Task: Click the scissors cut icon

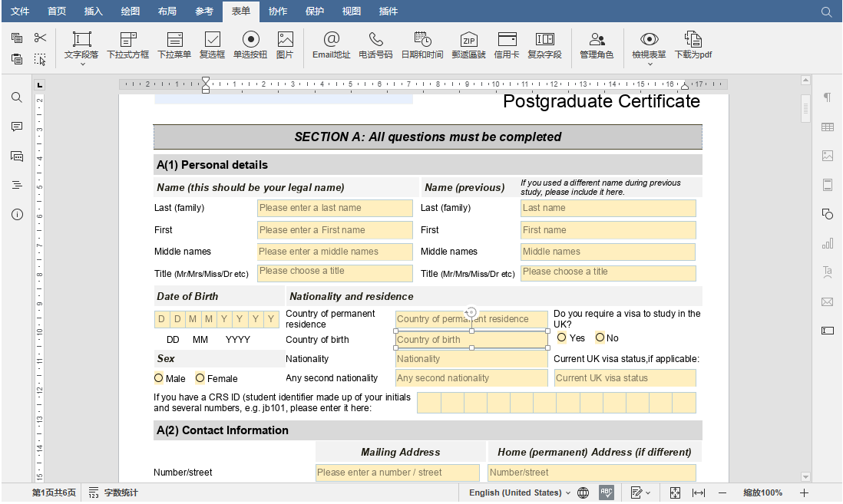Action: point(40,38)
